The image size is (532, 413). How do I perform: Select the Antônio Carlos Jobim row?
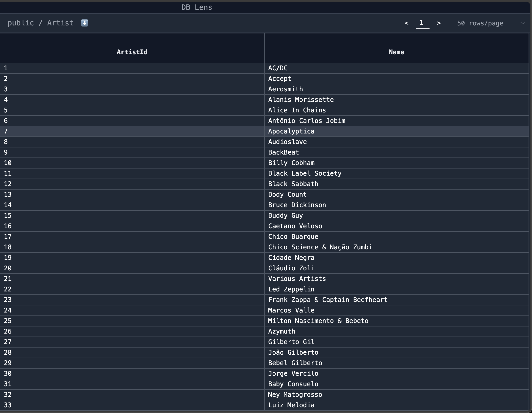pyautogui.click(x=307, y=121)
